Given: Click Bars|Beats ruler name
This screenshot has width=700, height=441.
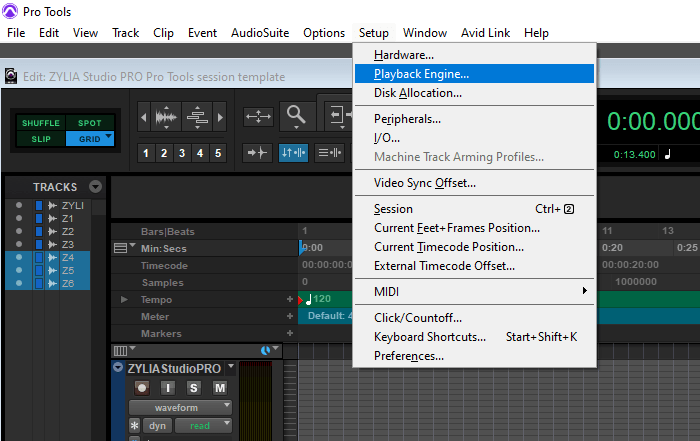Looking at the screenshot, I should pyautogui.click(x=168, y=232).
